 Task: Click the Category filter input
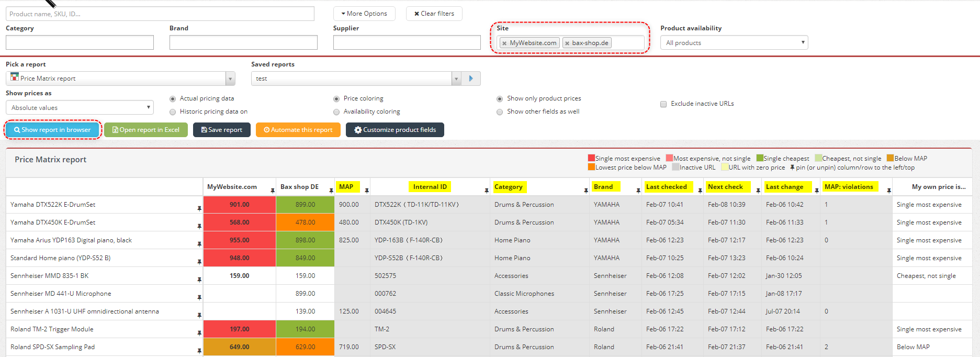coord(80,42)
